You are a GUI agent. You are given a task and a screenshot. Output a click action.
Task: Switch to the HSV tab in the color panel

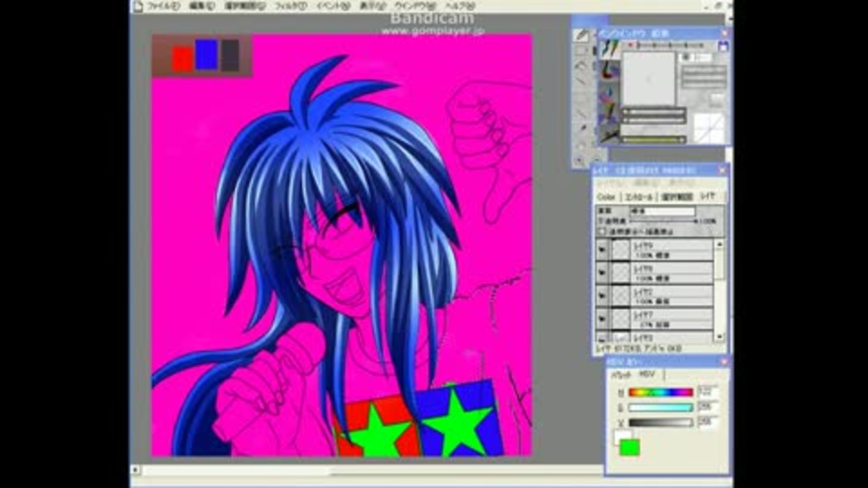pyautogui.click(x=647, y=374)
